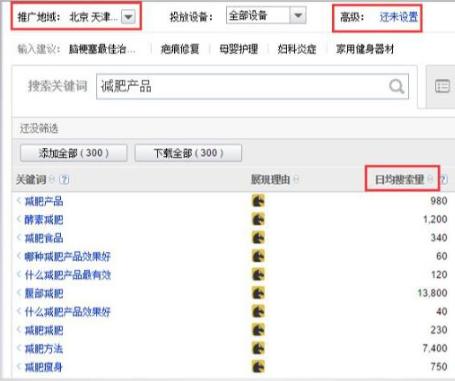The image size is (455, 381).
Task: Click the 北京 天津... region text
Action: pos(94,17)
